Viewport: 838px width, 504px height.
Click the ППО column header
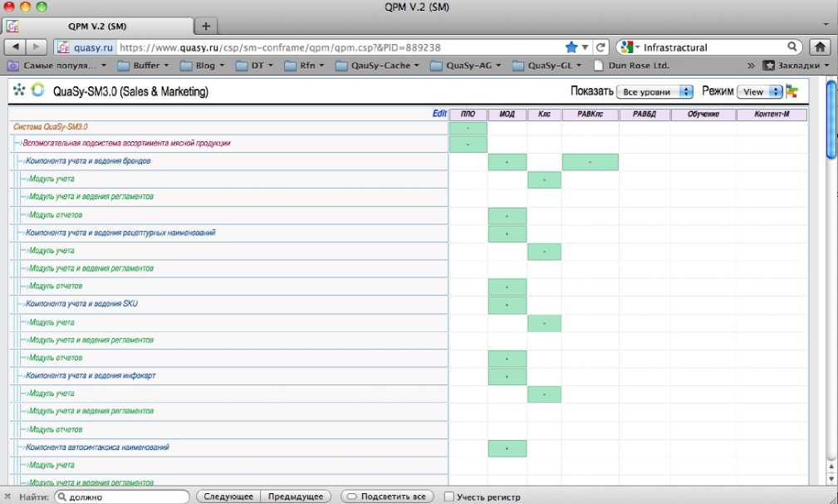coord(468,115)
